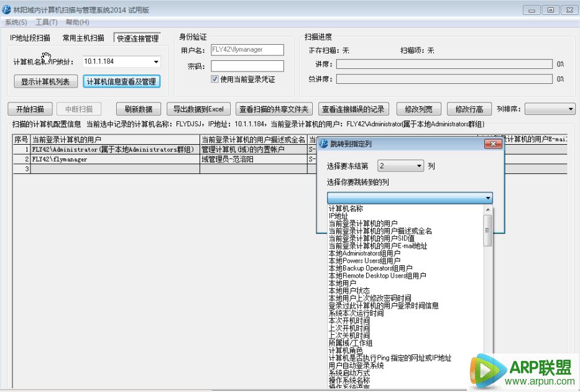
Task: Click the 计算机信息查看及管理 button
Action: pos(122,81)
